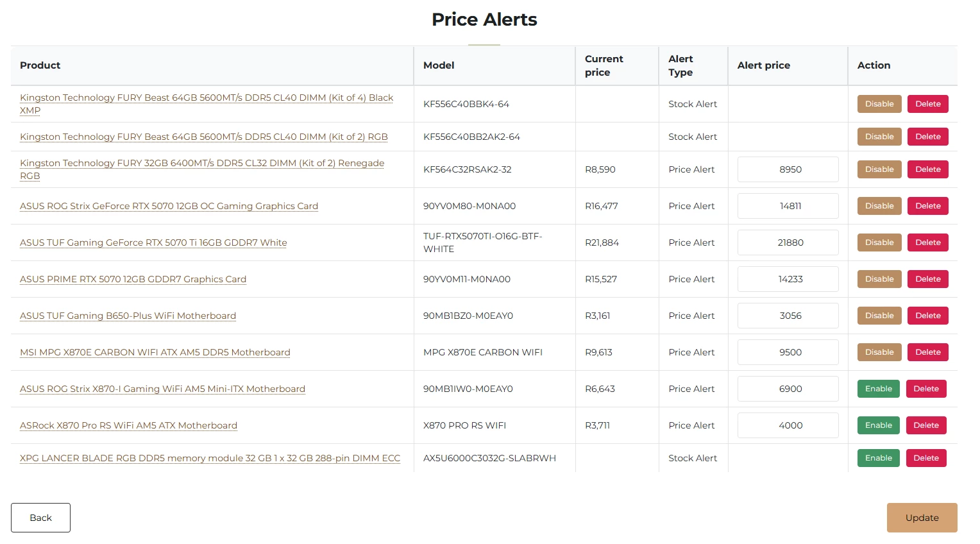Delete alert for ASUS ROG Strix X870-I

pyautogui.click(x=926, y=389)
